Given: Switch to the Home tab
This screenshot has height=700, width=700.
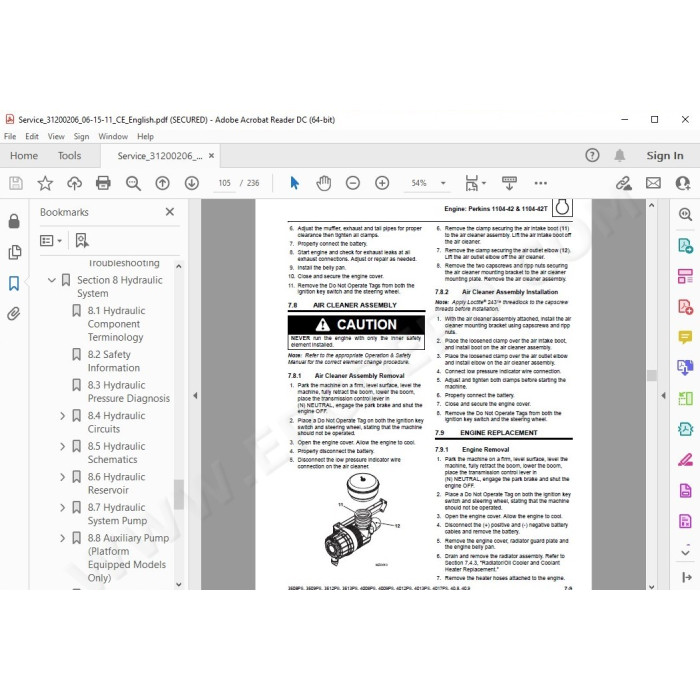Looking at the screenshot, I should [x=24, y=155].
